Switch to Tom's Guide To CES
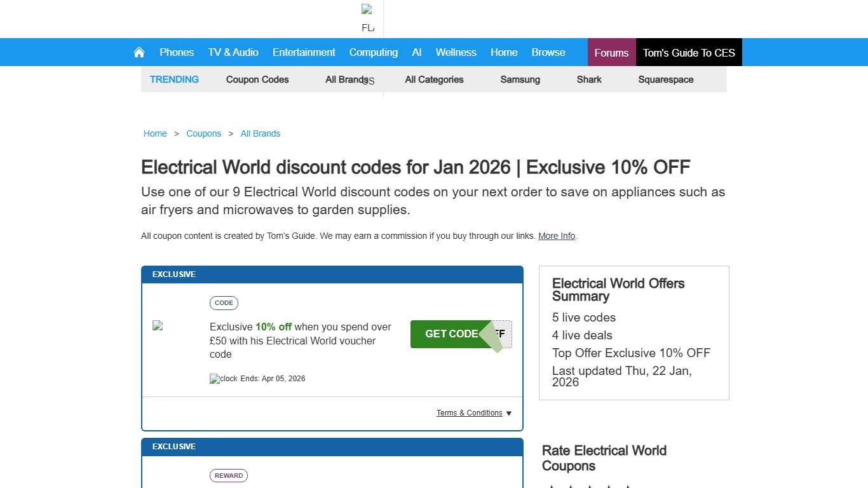The image size is (868, 488). (689, 52)
